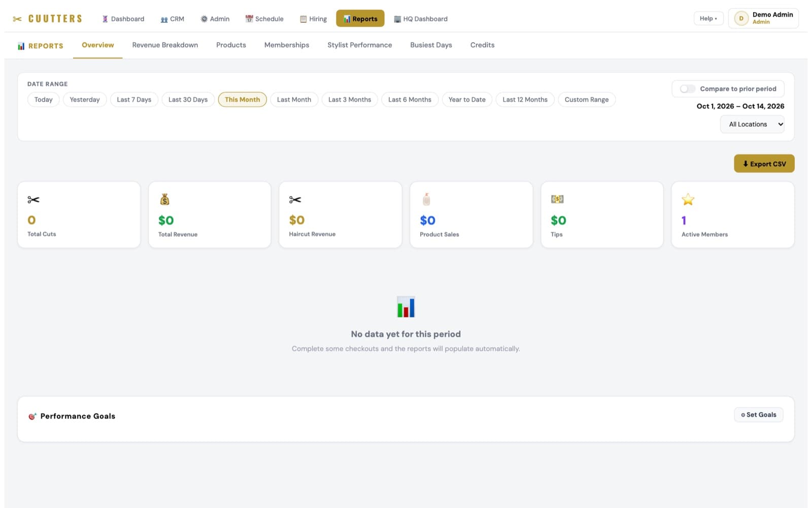Select the Memberships tab
Image resolution: width=812 pixels, height=508 pixels.
click(287, 45)
